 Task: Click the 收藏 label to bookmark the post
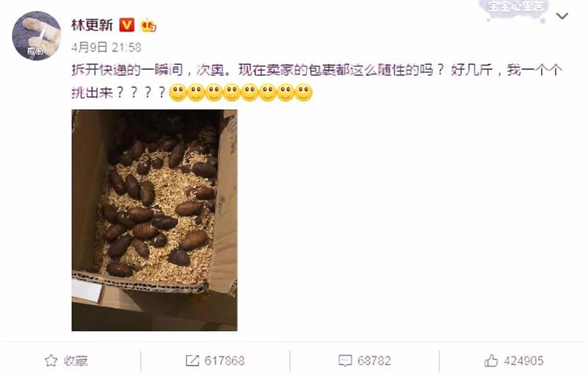(76, 361)
